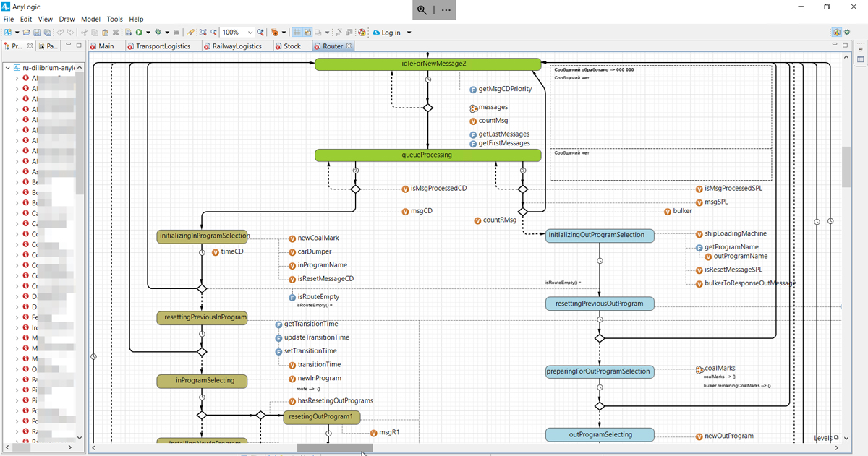Click the Zoom to fit icon
Image resolution: width=868 pixels, height=456 pixels.
(x=203, y=33)
